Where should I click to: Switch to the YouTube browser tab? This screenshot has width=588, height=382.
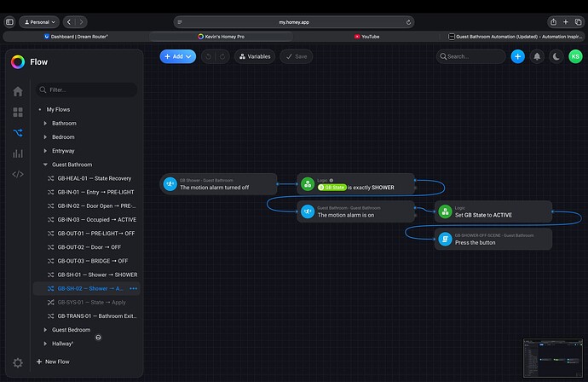[x=366, y=37]
